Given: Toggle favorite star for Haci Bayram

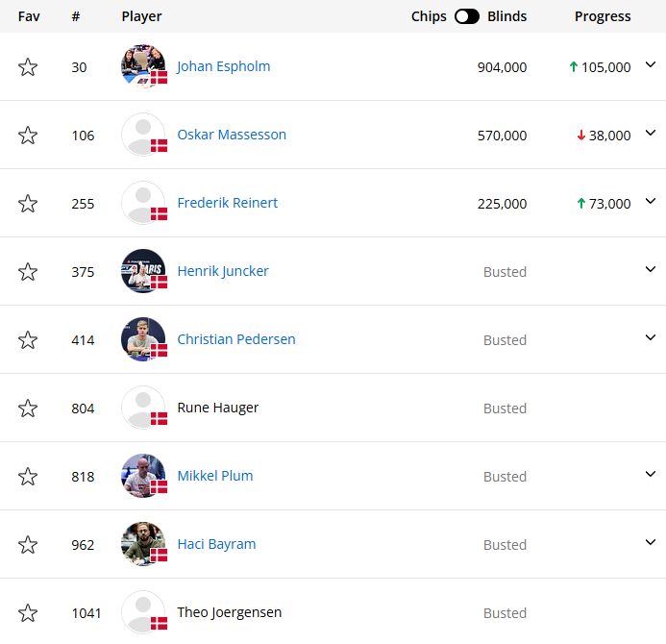Looking at the screenshot, I should (x=28, y=545).
